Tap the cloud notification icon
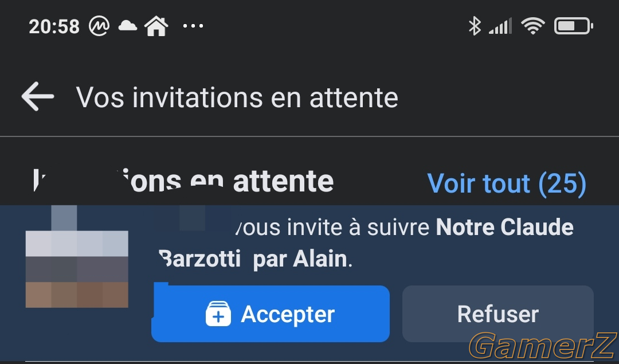Image resolution: width=619 pixels, height=364 pixels. tap(127, 26)
